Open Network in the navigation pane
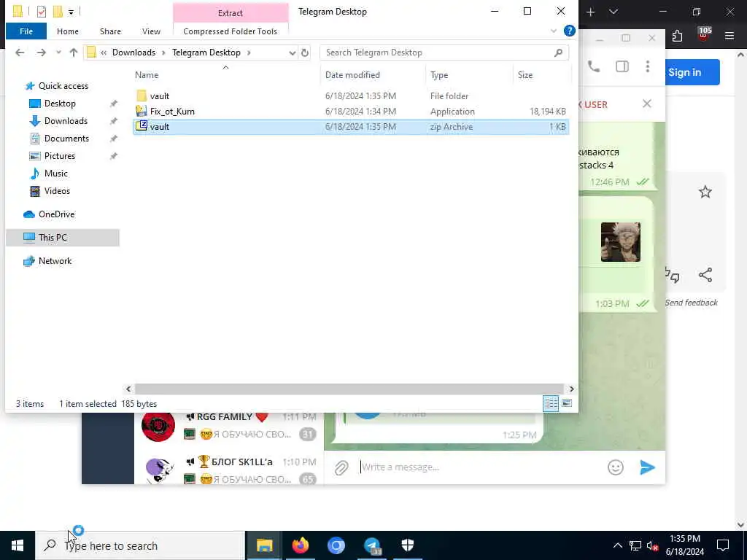 click(x=55, y=261)
